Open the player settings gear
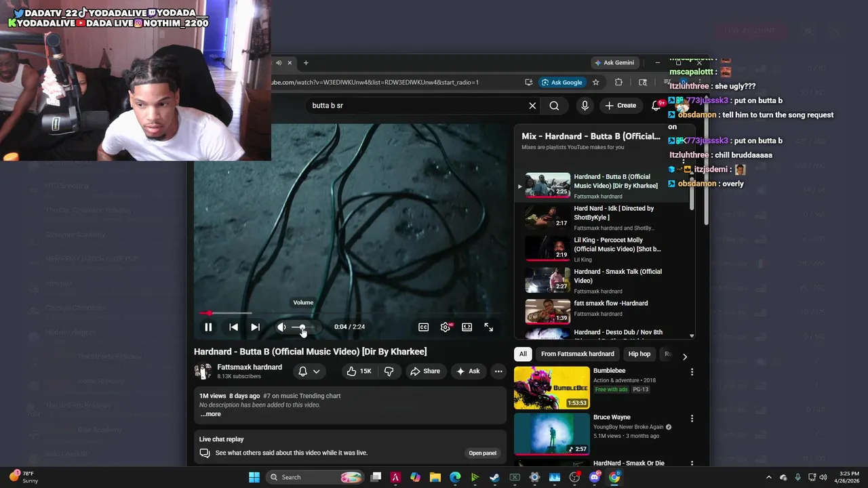 tap(446, 327)
